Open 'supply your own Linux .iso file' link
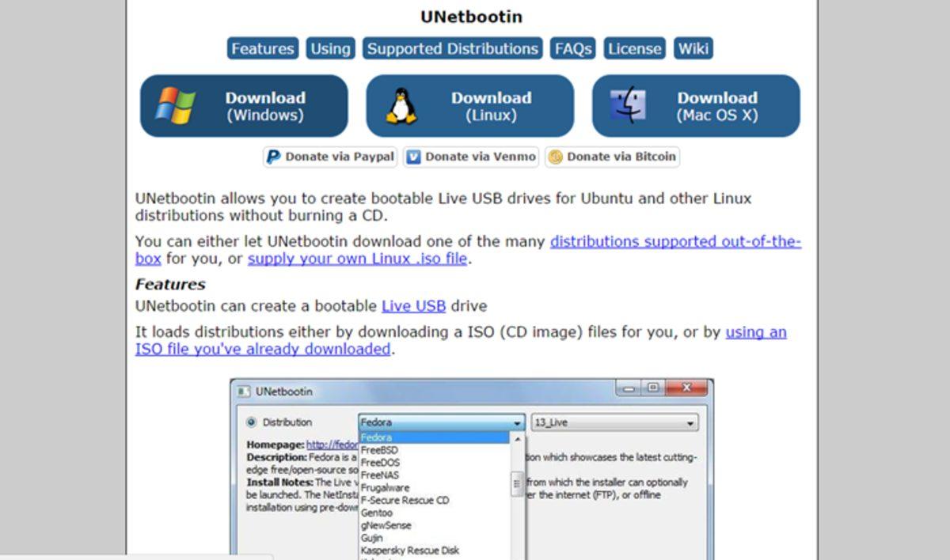 [357, 259]
